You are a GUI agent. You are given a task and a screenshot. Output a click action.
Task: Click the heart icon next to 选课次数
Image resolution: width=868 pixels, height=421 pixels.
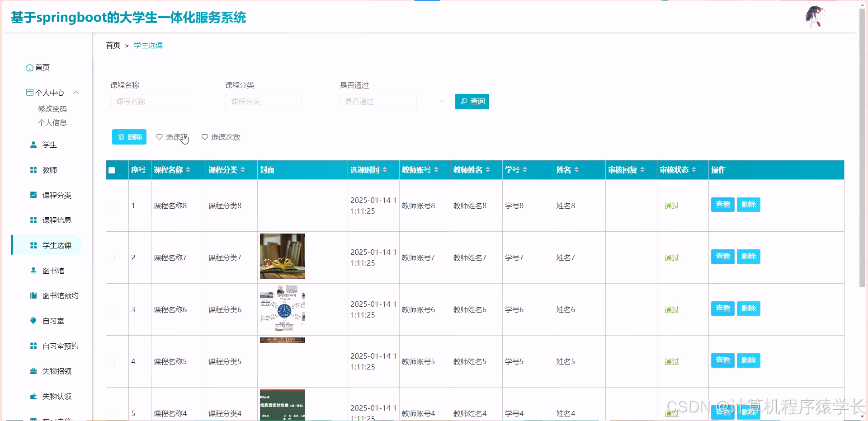click(x=205, y=137)
